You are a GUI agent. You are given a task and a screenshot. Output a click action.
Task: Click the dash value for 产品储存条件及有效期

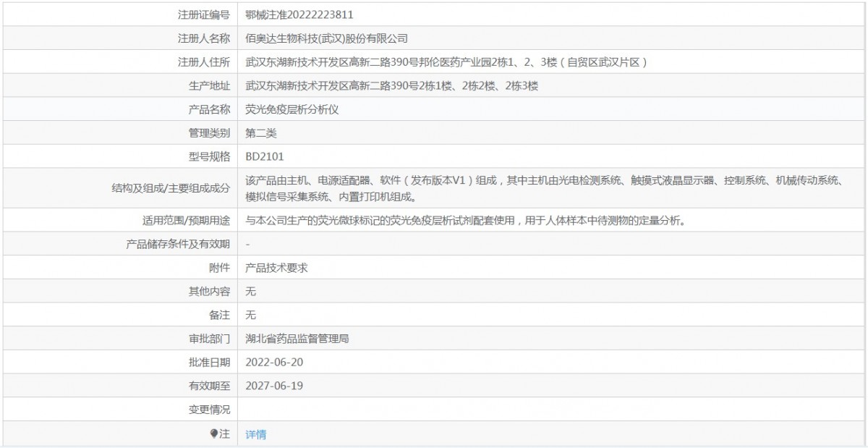pyautogui.click(x=248, y=244)
